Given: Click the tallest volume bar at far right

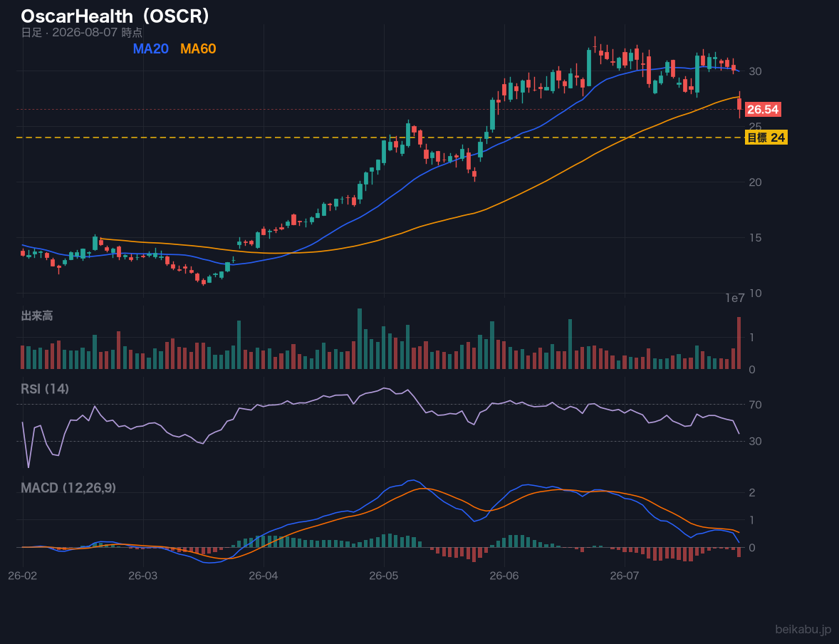Looking at the screenshot, I should tap(739, 343).
